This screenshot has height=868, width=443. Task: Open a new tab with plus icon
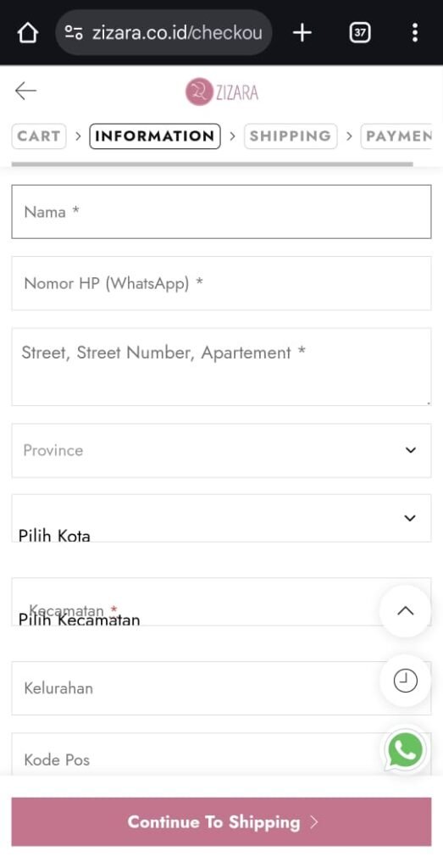pyautogui.click(x=302, y=33)
